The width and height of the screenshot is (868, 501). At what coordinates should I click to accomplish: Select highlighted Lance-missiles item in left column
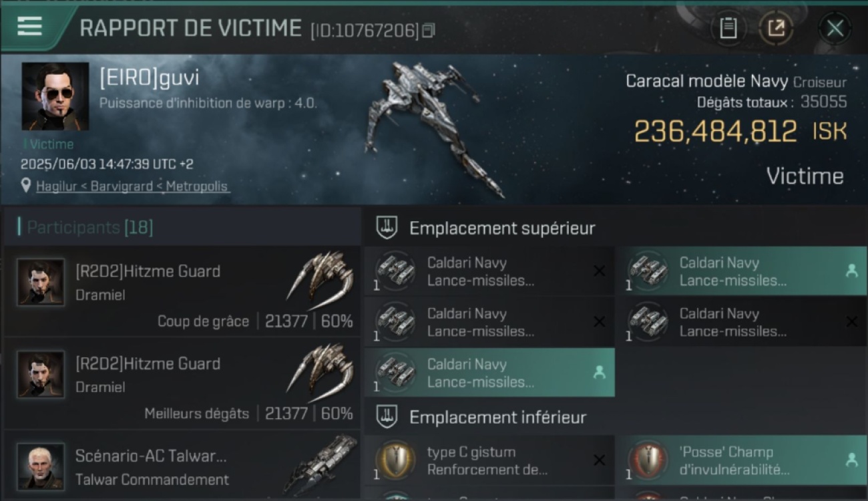pyautogui.click(x=489, y=373)
